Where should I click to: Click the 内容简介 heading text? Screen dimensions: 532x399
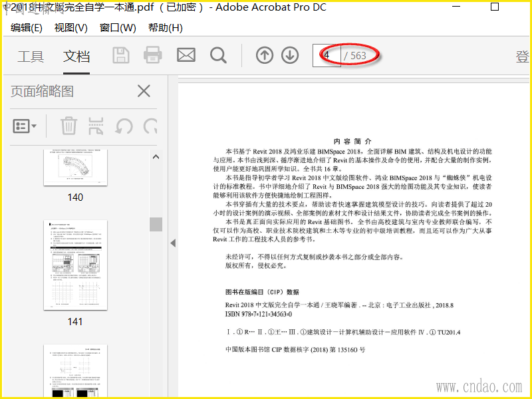[352, 142]
